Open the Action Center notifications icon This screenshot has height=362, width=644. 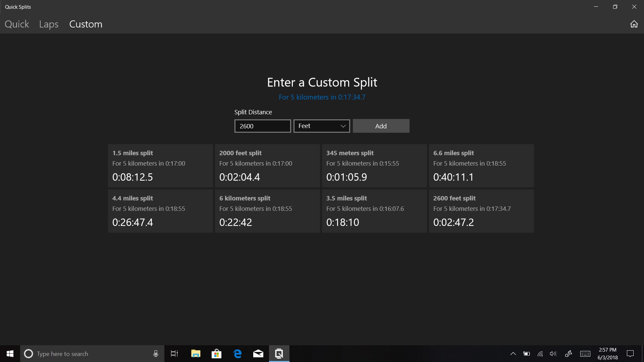(x=630, y=354)
